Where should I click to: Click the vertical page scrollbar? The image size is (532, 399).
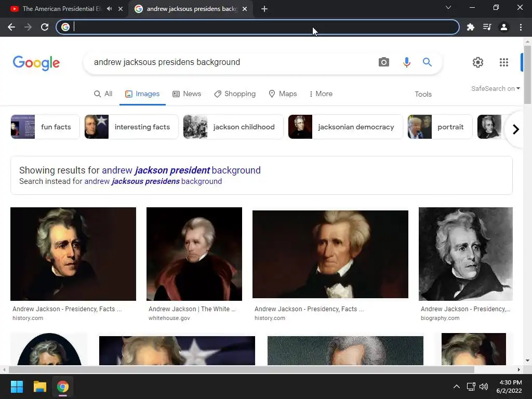point(527,75)
